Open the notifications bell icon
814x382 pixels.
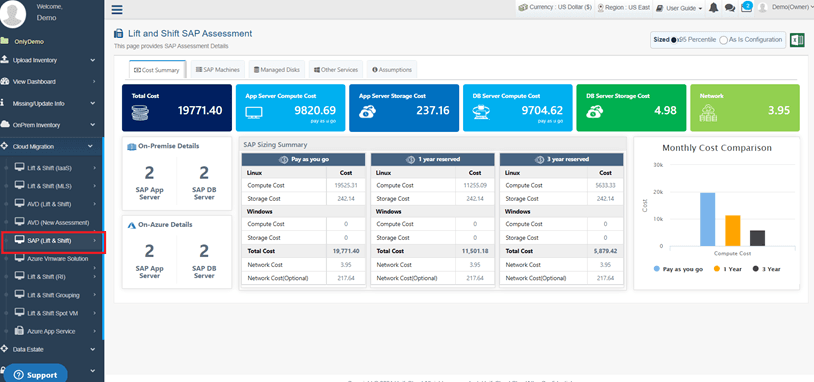tap(714, 8)
